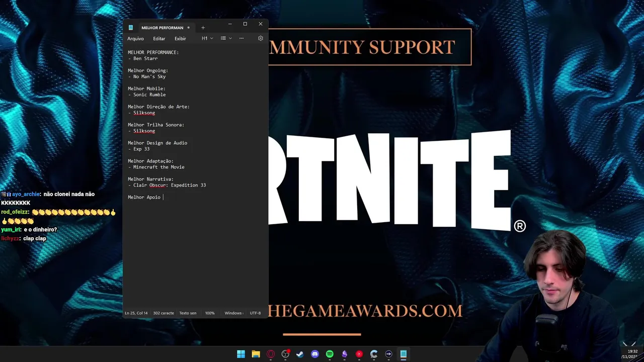Click Silksong under Melhor Direção de Arte

[144, 113]
